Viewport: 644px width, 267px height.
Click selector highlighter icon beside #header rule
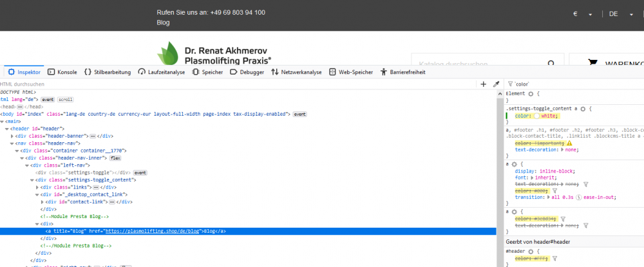tap(531, 251)
